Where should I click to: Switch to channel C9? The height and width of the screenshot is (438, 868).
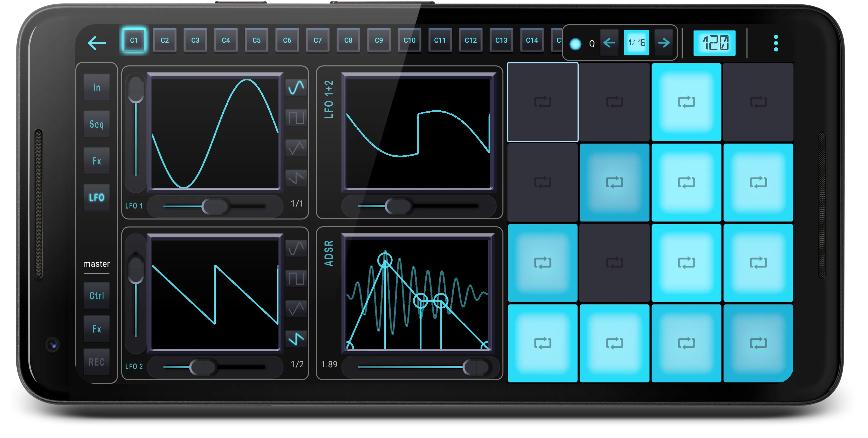(379, 40)
